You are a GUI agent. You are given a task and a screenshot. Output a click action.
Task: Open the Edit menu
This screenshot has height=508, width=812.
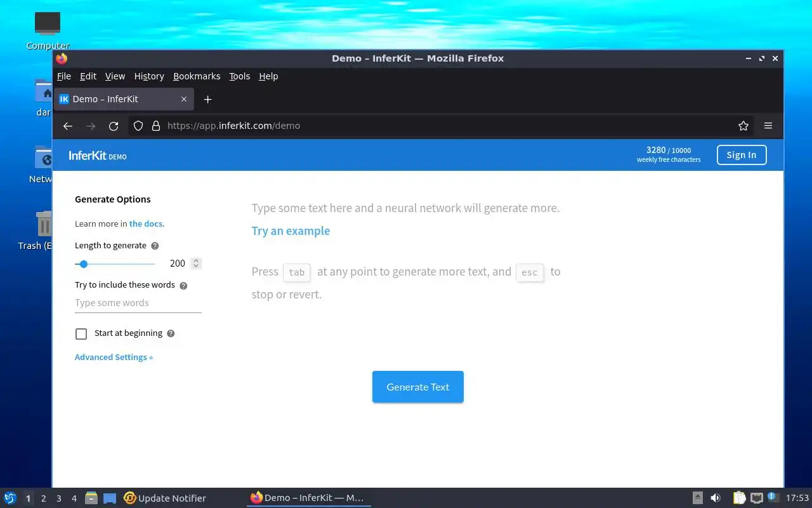point(88,76)
